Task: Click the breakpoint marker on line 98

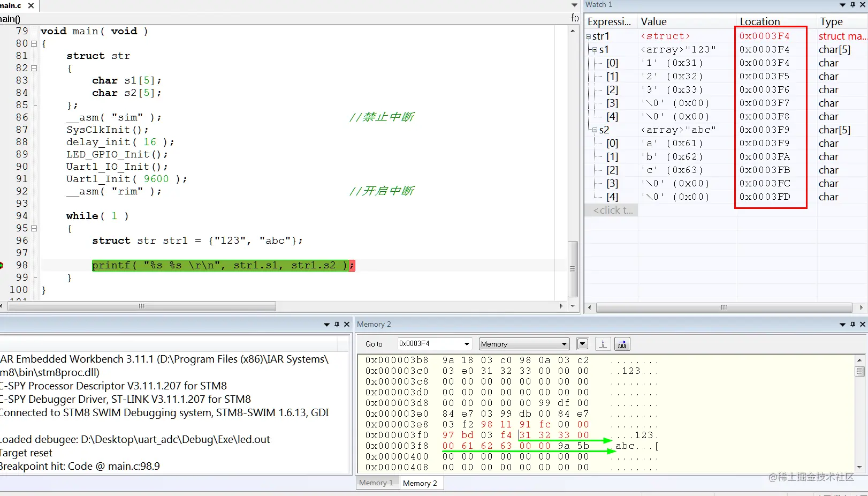Action: (x=2, y=265)
